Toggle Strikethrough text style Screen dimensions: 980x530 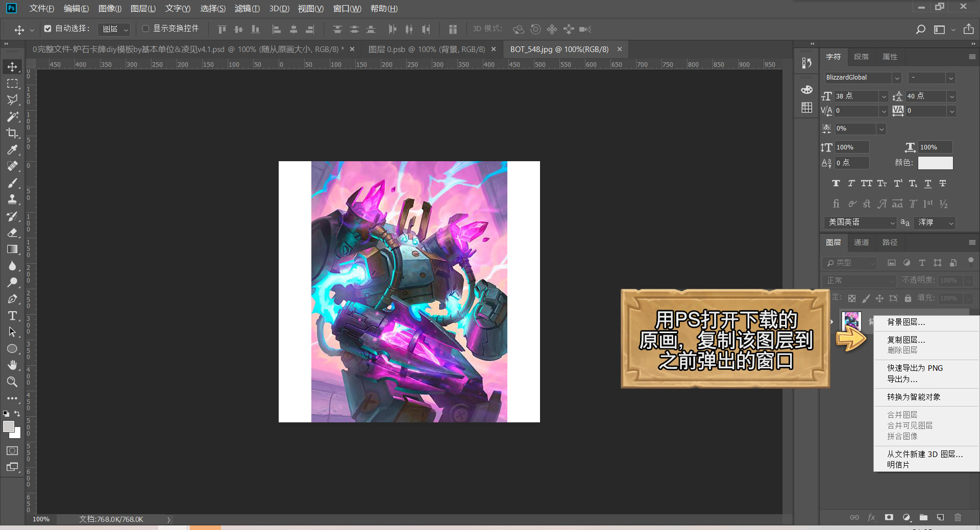coord(943,183)
